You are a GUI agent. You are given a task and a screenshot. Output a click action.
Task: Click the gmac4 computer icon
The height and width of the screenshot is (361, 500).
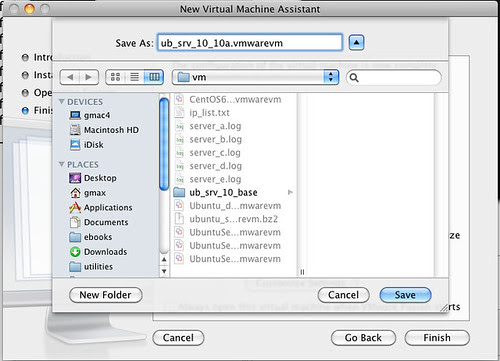[75, 115]
